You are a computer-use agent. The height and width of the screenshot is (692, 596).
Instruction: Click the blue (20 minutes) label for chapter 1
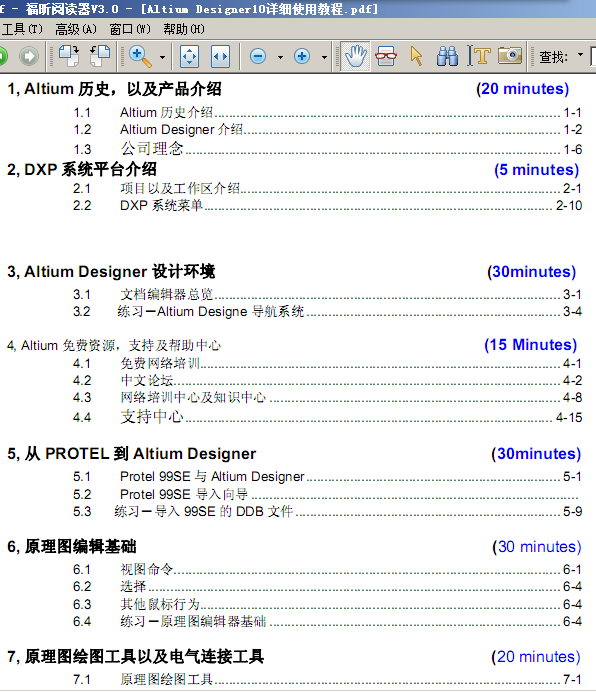(x=522, y=89)
